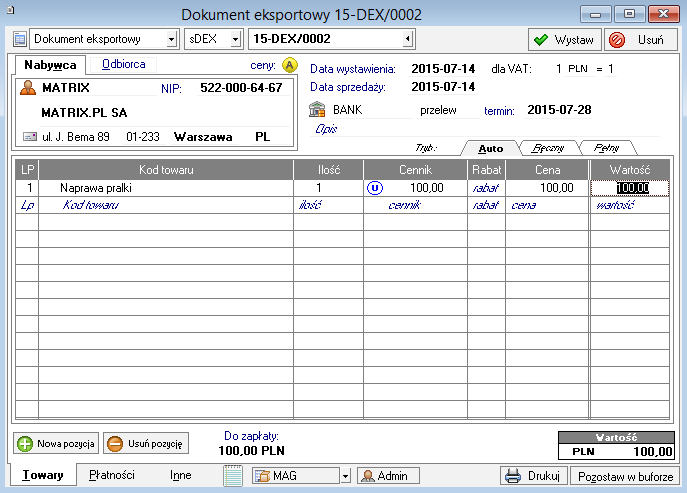Click the blue 'U' icon in Cennik column
Viewport: 687px width, 493px height.
pyautogui.click(x=376, y=187)
